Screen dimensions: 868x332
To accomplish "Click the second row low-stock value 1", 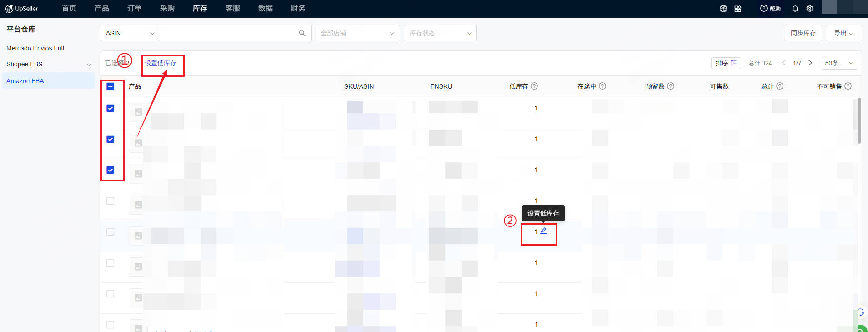I will coord(536,139).
